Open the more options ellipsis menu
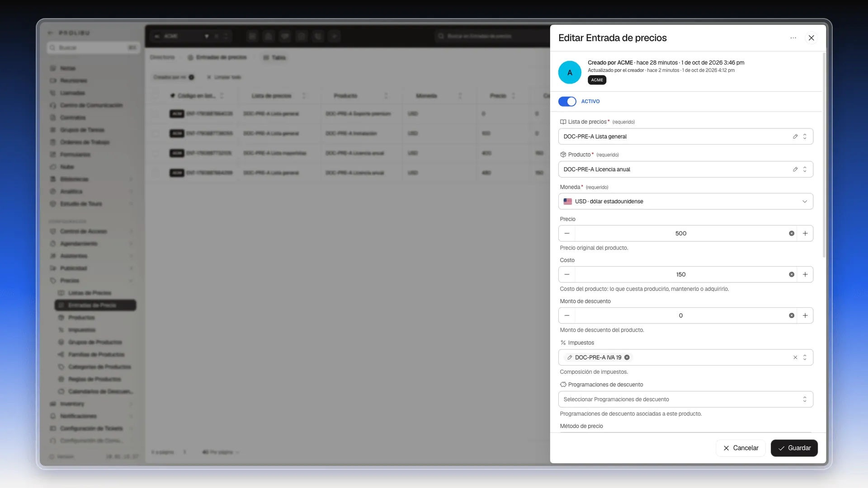 pos(793,38)
